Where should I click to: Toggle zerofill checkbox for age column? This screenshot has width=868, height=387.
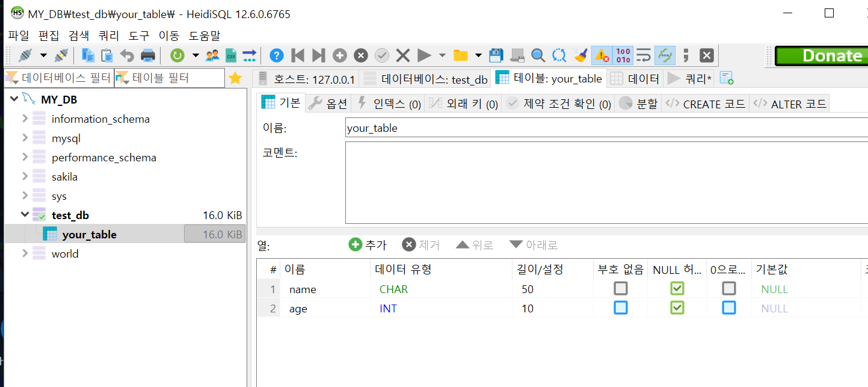click(x=729, y=308)
